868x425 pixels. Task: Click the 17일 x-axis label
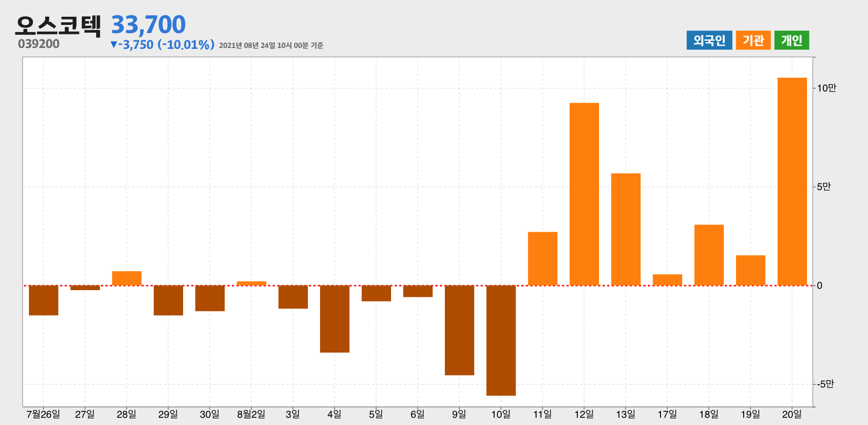pos(667,414)
